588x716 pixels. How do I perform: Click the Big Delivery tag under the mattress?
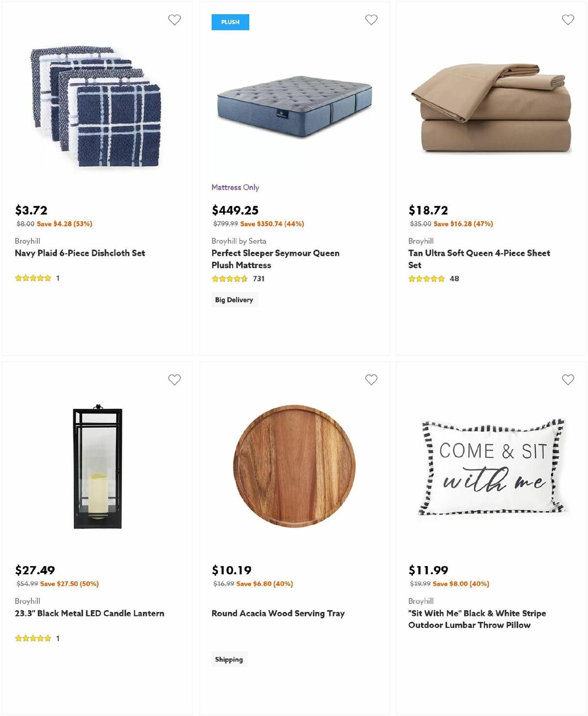click(x=234, y=299)
